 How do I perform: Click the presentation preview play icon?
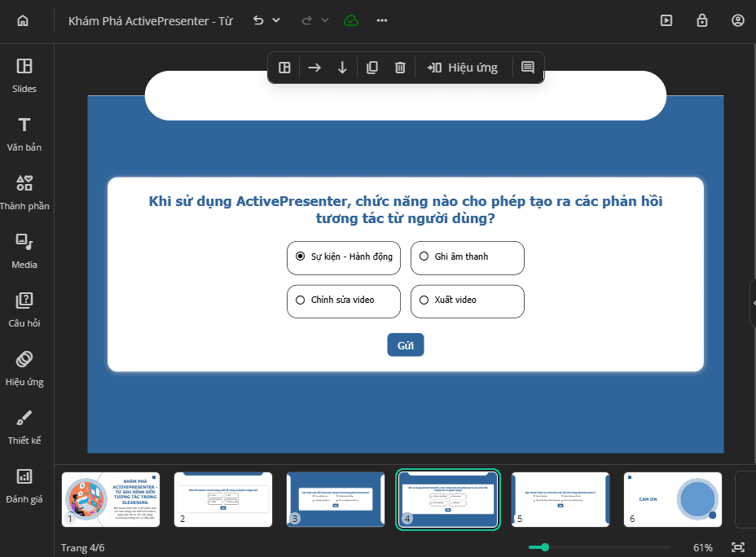coord(666,20)
